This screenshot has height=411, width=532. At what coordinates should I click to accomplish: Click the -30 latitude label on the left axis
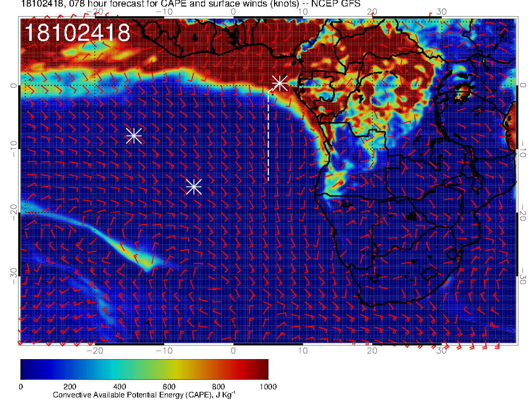point(14,273)
